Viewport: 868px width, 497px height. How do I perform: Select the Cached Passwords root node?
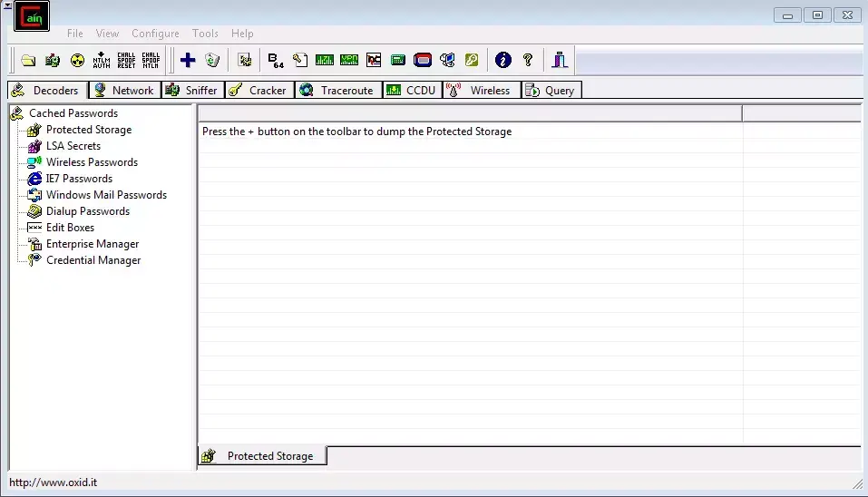73,112
